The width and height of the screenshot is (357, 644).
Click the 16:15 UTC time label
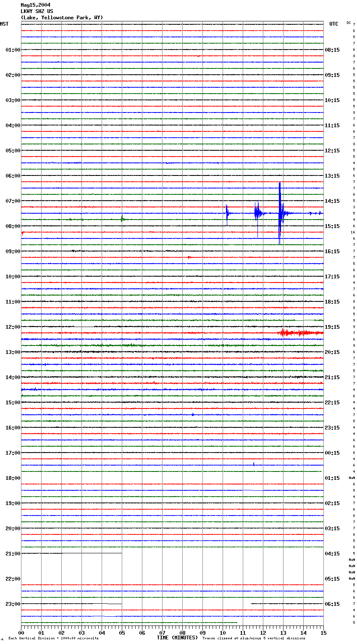coord(332,251)
